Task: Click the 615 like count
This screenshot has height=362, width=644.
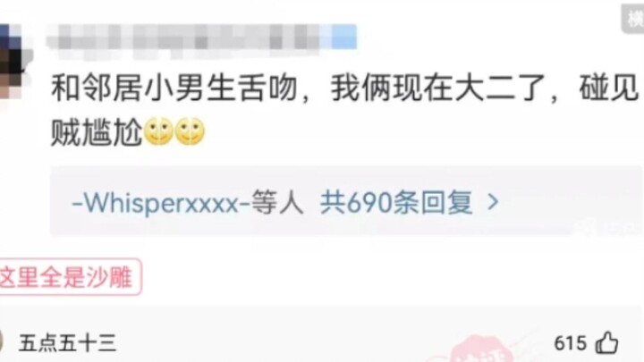Action: (x=570, y=343)
